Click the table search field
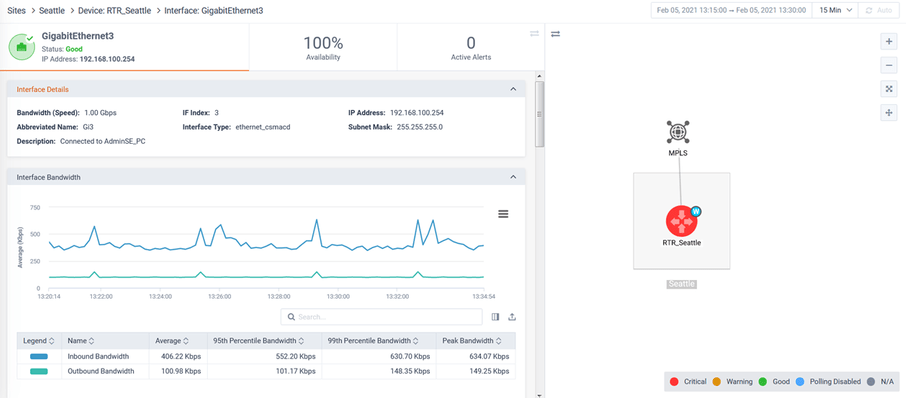Image resolution: width=906 pixels, height=398 pixels. [x=381, y=317]
